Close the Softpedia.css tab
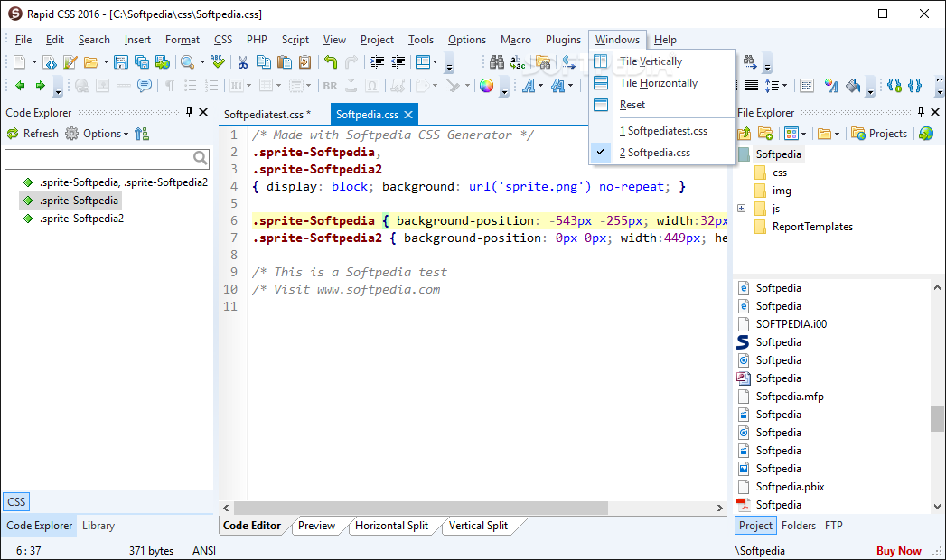The height and width of the screenshot is (560, 946). pos(408,115)
